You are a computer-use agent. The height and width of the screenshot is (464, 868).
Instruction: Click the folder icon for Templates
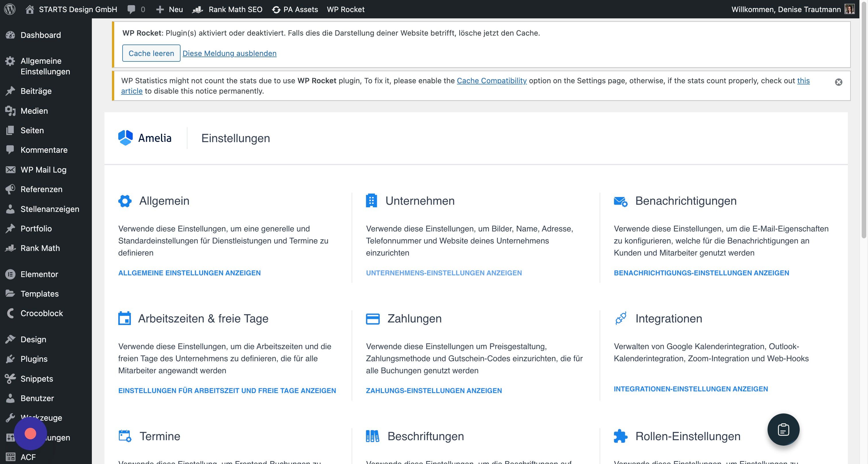10,293
